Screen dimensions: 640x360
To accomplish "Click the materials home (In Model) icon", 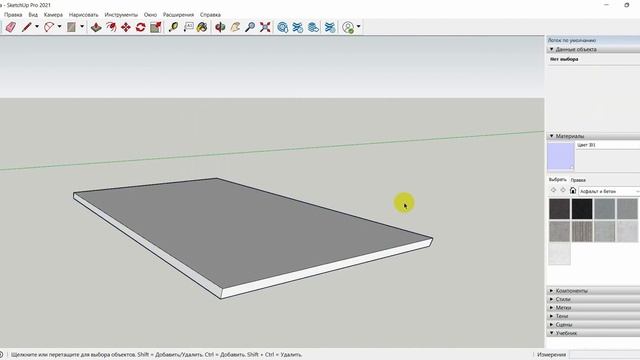I will (x=573, y=191).
